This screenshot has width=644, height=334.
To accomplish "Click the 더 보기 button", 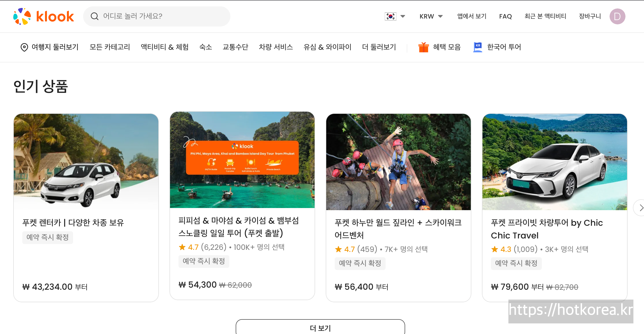I will [x=320, y=328].
